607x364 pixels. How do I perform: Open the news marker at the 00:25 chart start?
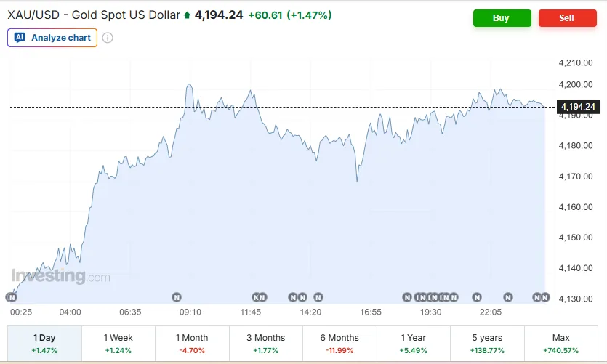click(12, 297)
